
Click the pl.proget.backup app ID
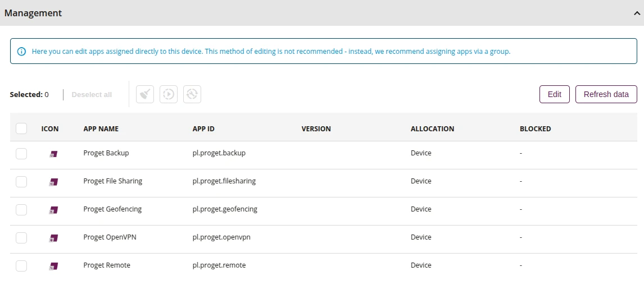click(x=219, y=153)
